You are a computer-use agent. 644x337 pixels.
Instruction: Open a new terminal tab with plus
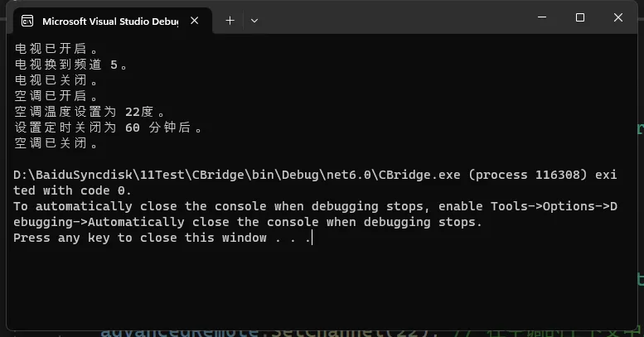point(230,21)
